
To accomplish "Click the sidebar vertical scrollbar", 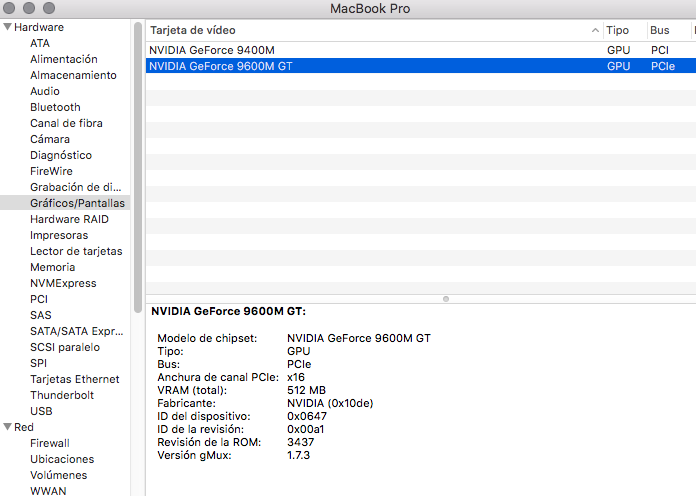I will tap(138, 167).
